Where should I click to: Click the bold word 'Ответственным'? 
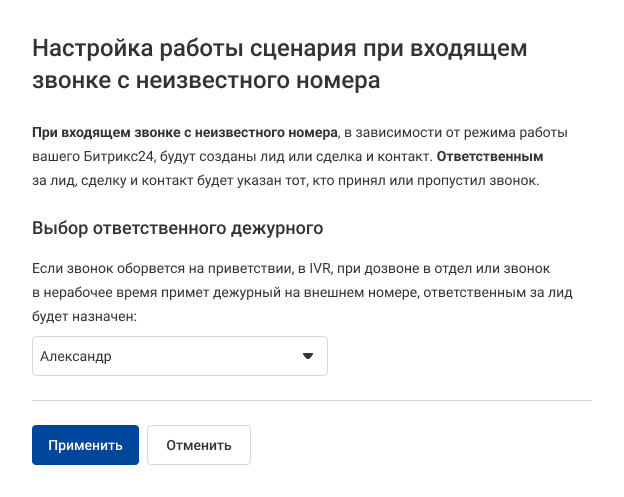coord(490,157)
